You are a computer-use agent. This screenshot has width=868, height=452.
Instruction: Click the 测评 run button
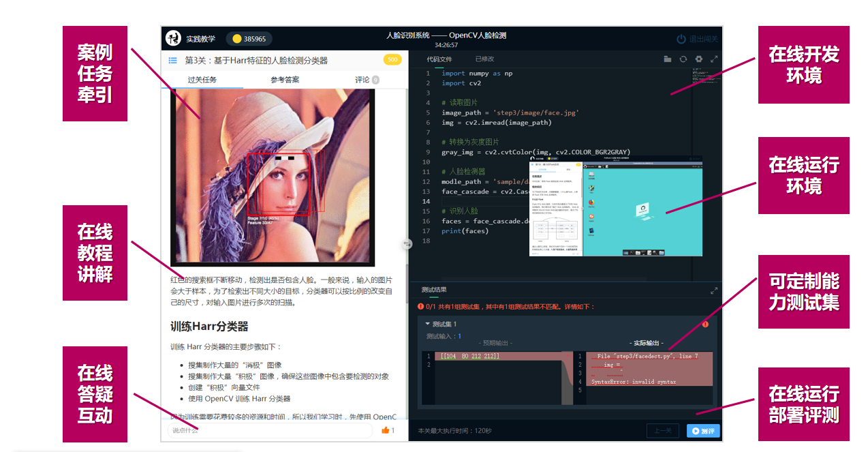click(x=703, y=431)
